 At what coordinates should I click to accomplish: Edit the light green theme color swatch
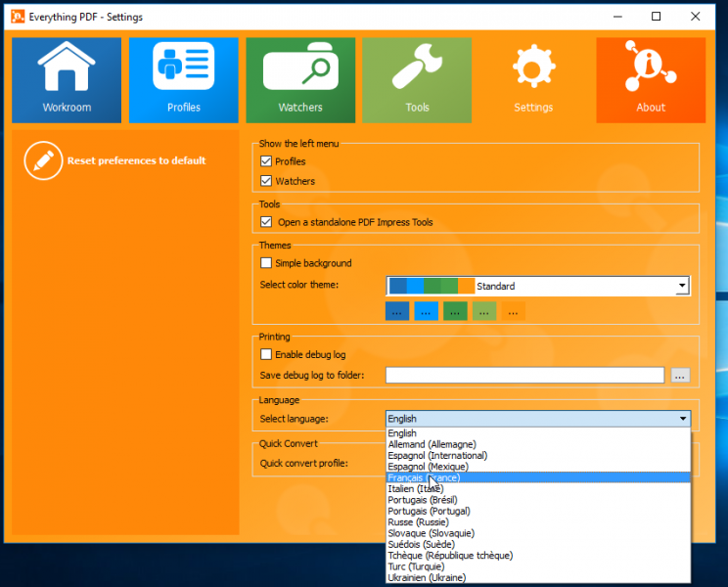pos(484,311)
